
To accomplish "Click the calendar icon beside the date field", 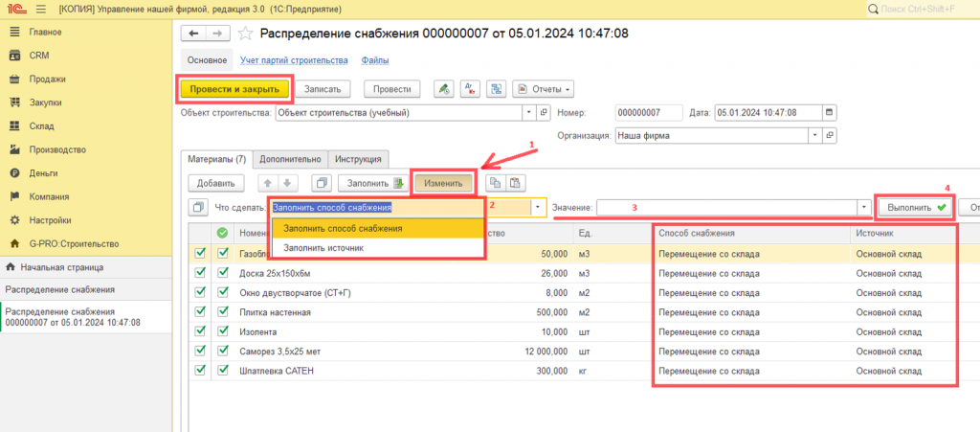I will [x=829, y=112].
